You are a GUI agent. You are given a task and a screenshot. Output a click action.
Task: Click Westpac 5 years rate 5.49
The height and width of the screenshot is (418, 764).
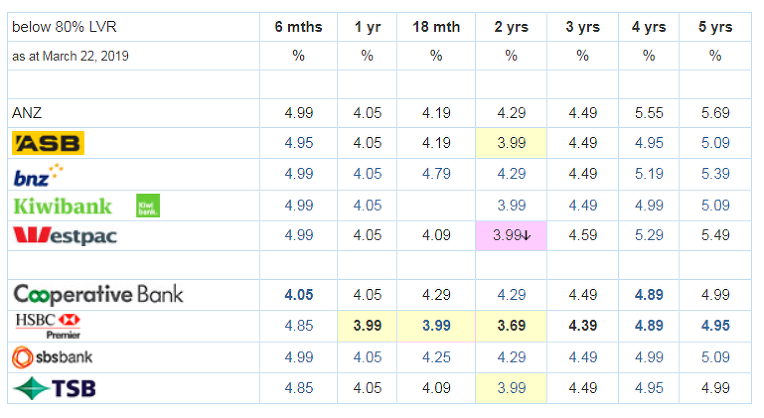(715, 235)
